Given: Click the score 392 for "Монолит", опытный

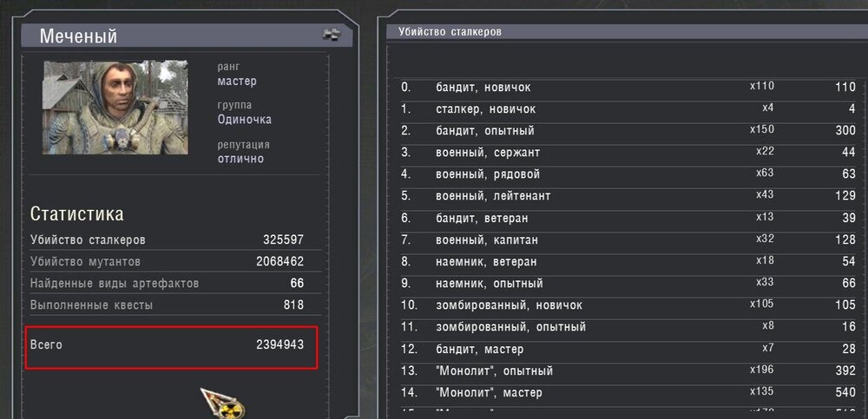Looking at the screenshot, I should pos(845,370).
